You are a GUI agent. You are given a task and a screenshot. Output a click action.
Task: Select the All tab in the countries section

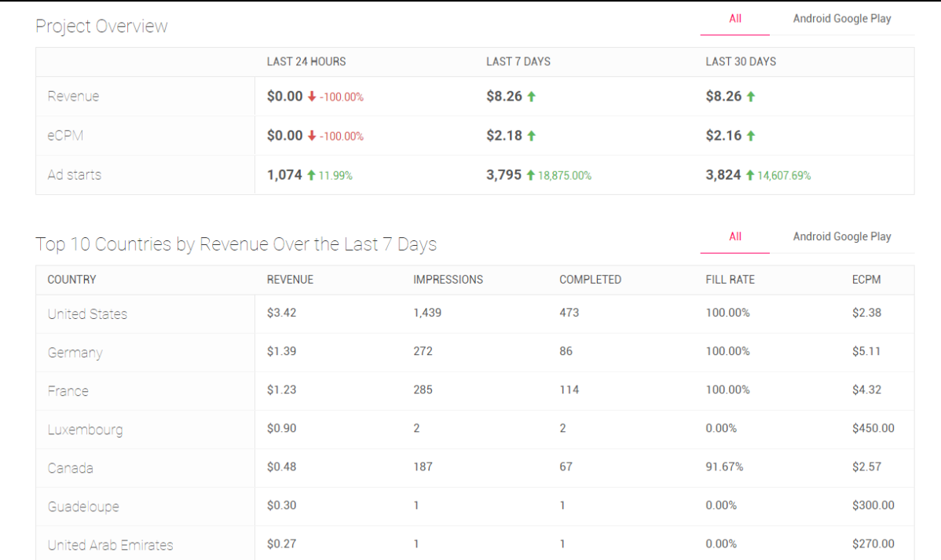(x=734, y=236)
